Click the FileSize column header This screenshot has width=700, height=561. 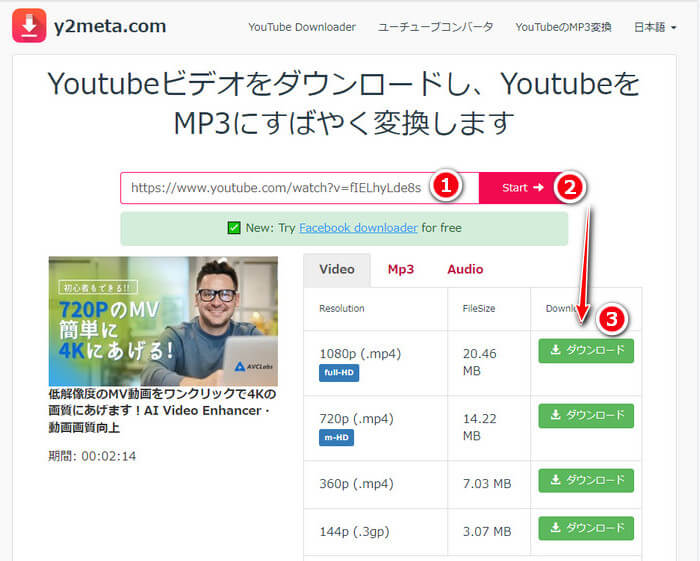[479, 308]
